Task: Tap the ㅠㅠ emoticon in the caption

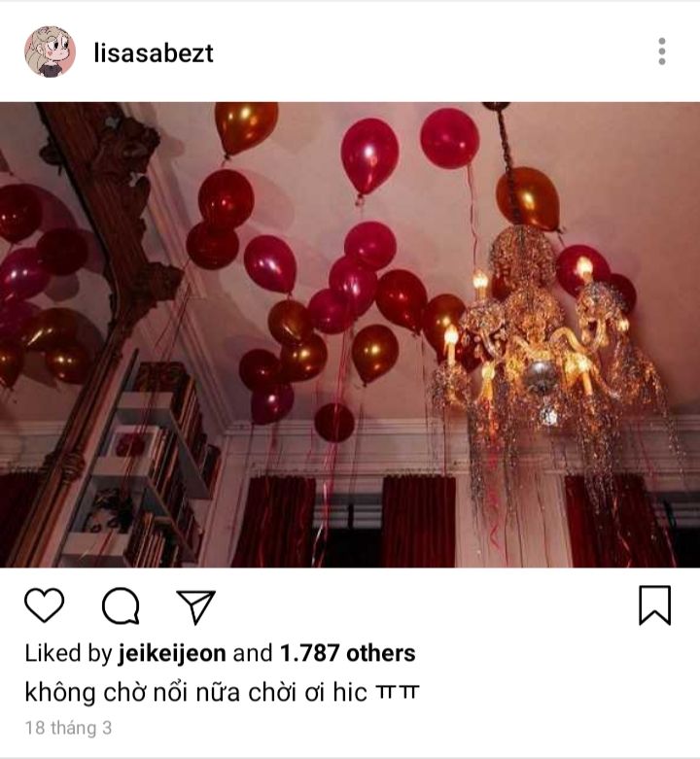Action: (397, 692)
